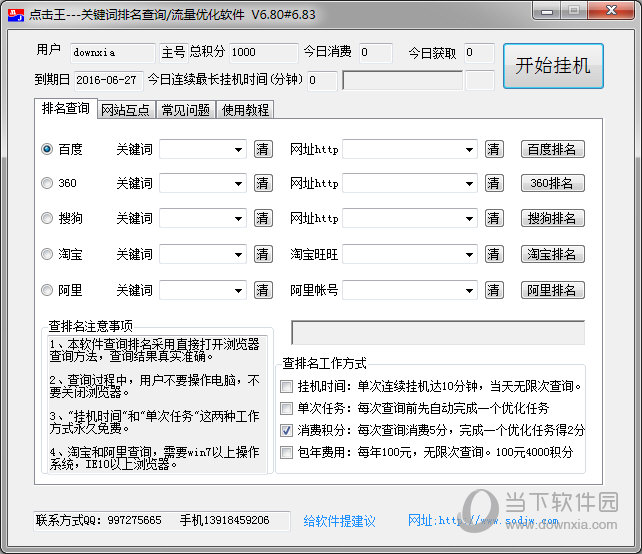Click the 开始挂机 button
The width and height of the screenshot is (642, 554).
552,66
